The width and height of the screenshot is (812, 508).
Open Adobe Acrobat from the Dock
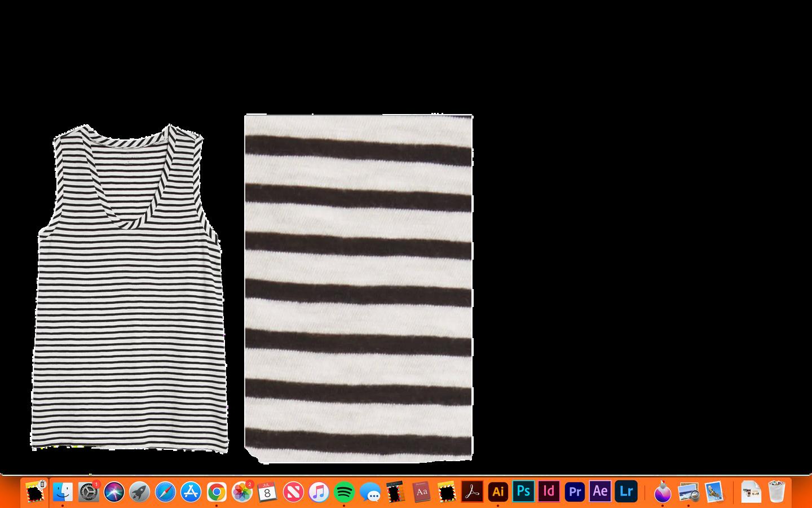click(x=472, y=492)
